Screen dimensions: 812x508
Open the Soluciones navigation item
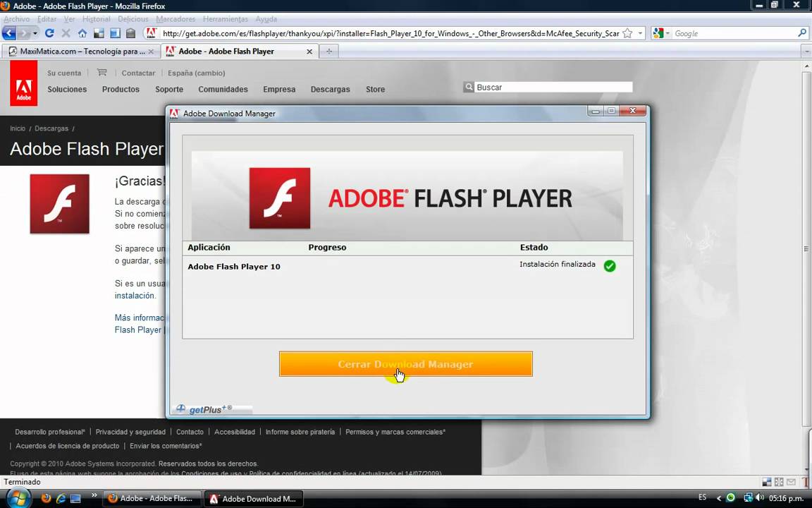coord(68,89)
